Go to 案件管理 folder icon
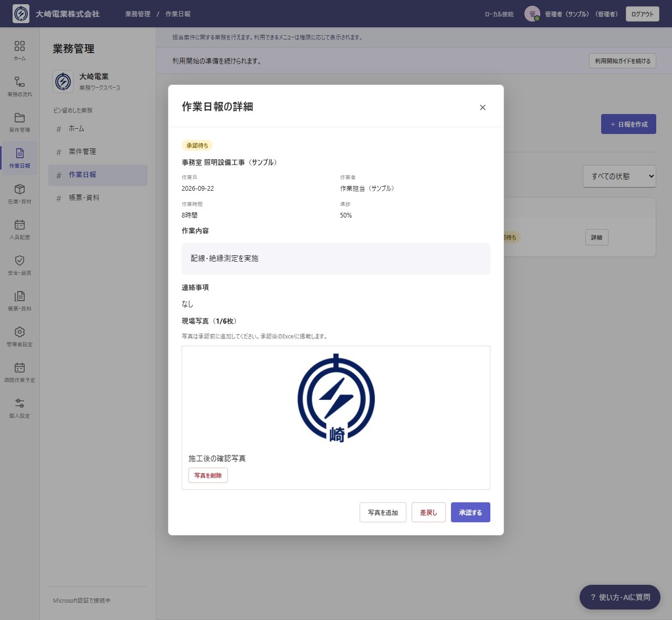 click(x=19, y=118)
